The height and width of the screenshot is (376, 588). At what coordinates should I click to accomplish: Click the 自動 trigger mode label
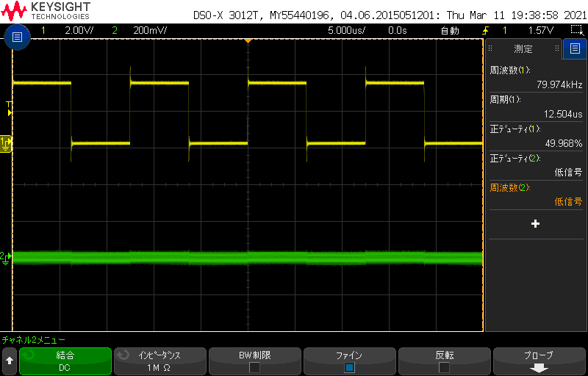point(449,31)
